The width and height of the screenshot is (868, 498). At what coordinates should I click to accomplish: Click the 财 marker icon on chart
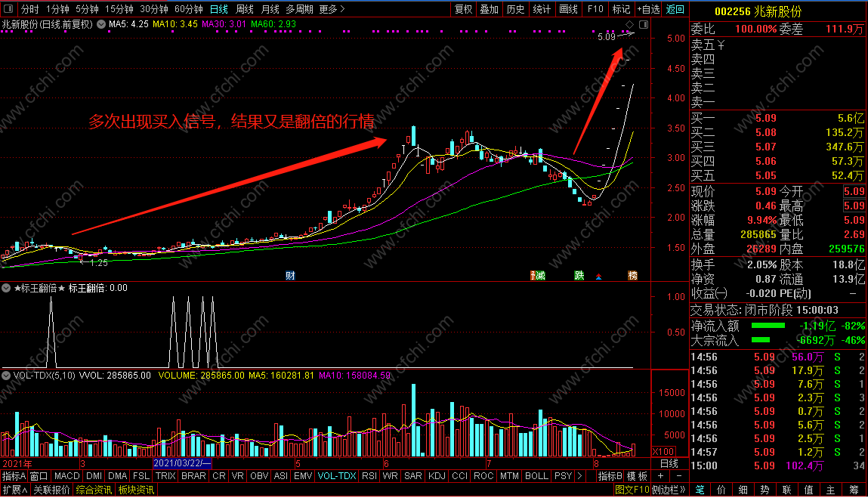(x=290, y=275)
